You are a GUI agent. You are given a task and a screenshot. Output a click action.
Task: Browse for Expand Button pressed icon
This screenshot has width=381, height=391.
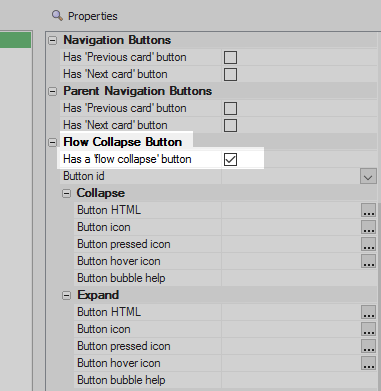pos(368,346)
